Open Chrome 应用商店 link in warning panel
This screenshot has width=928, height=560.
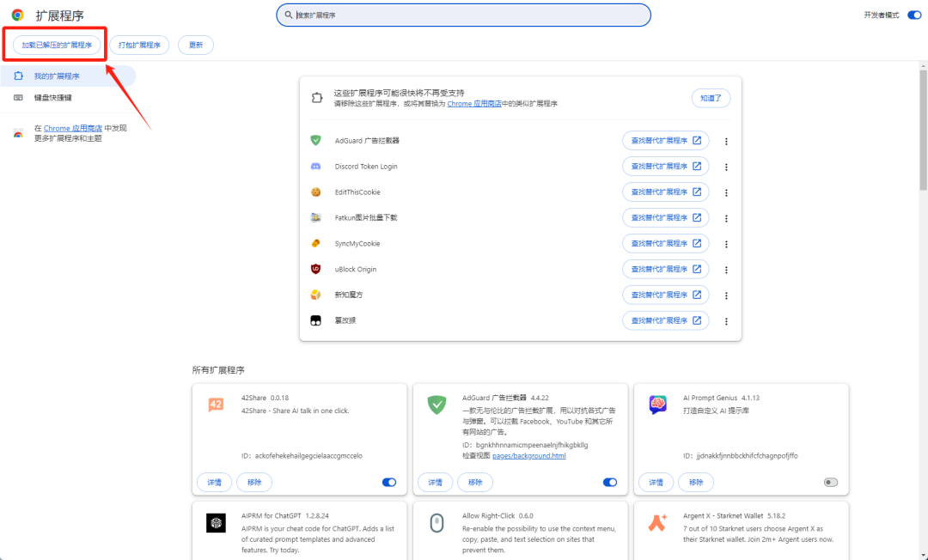click(474, 103)
